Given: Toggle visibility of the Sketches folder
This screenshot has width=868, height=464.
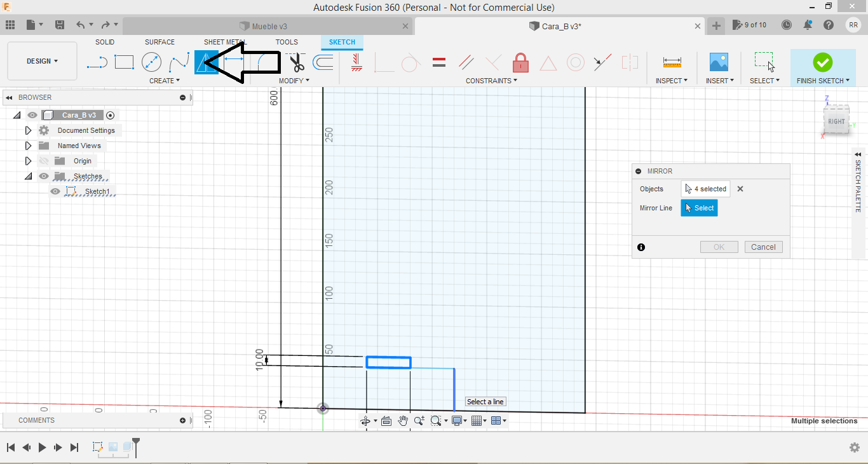Looking at the screenshot, I should point(44,176).
